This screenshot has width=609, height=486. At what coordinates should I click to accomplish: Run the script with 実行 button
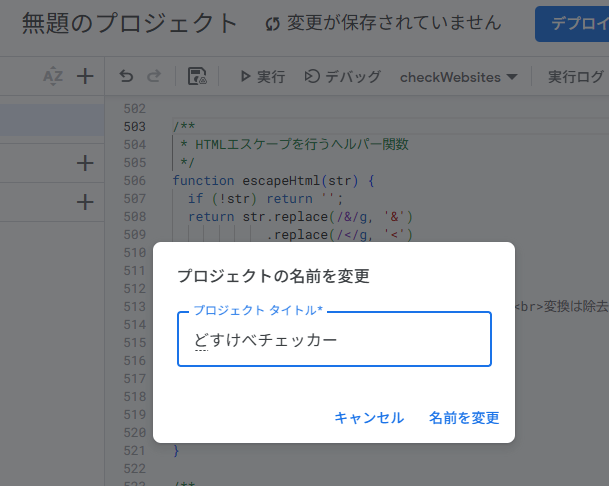(x=261, y=76)
